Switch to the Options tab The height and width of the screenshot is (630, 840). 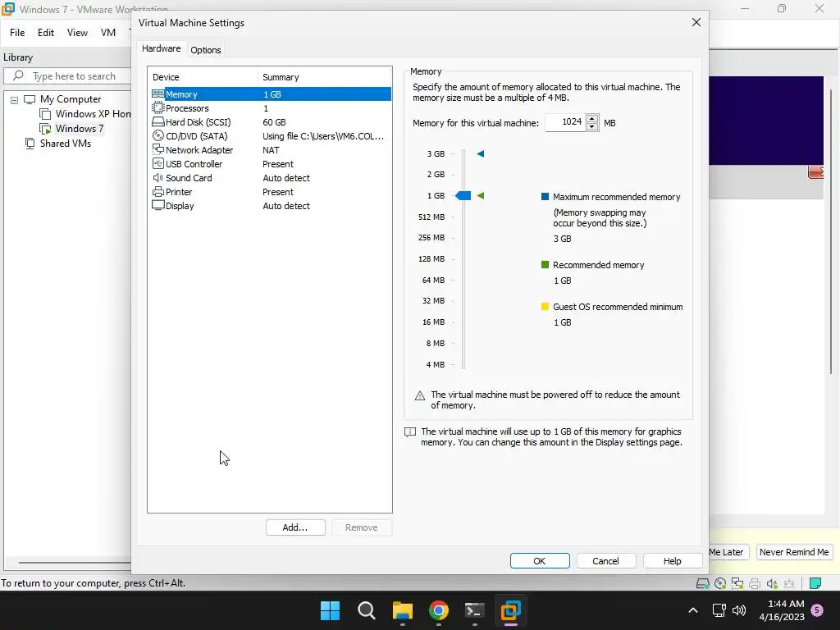pos(206,50)
